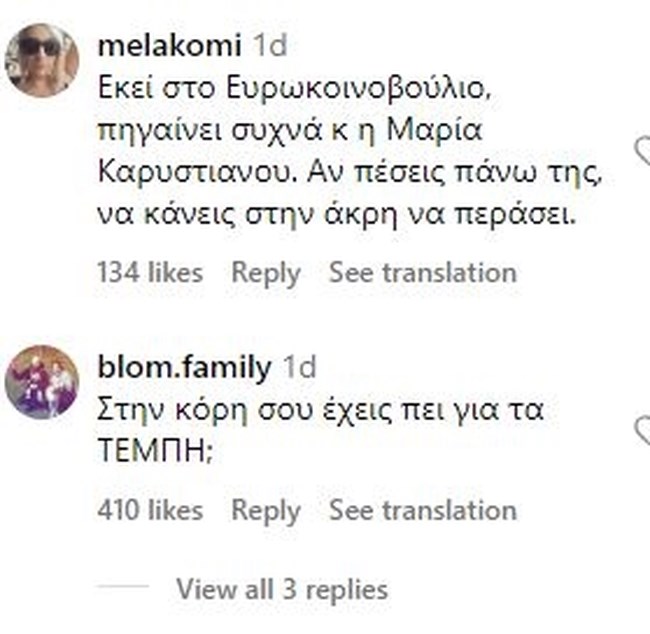The height and width of the screenshot is (634, 650).
Task: Show who gave the 134 likes
Action: pos(150,272)
